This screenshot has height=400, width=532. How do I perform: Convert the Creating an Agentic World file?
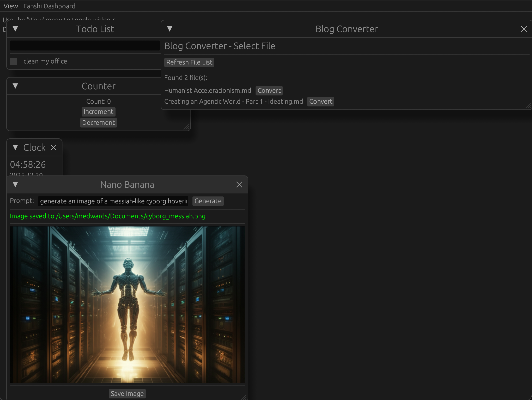coord(321,102)
